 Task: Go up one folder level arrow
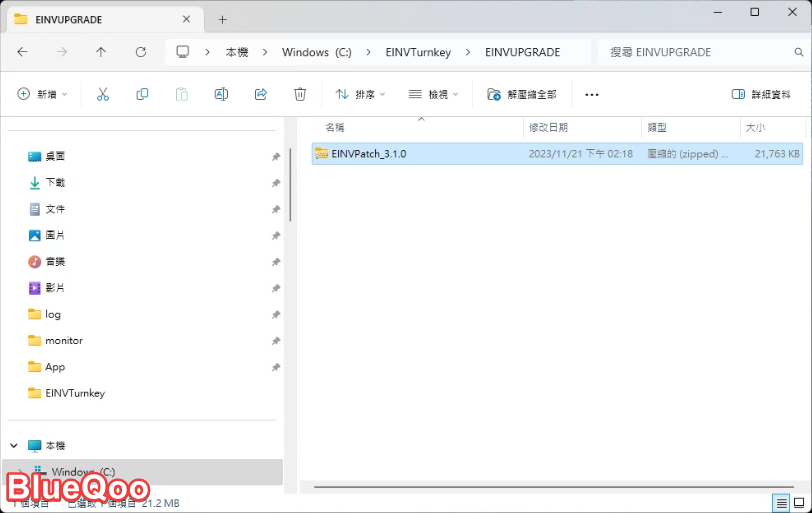(x=101, y=52)
